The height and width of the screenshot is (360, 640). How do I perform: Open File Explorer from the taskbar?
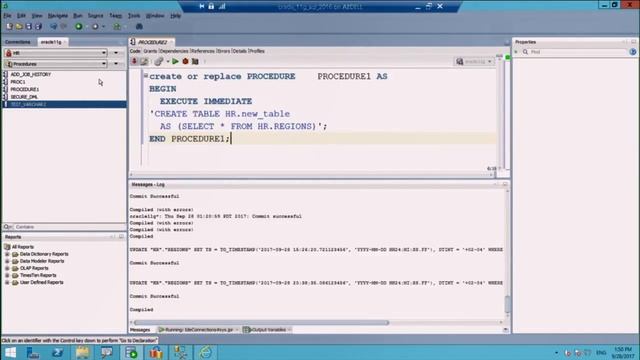click(x=82, y=352)
